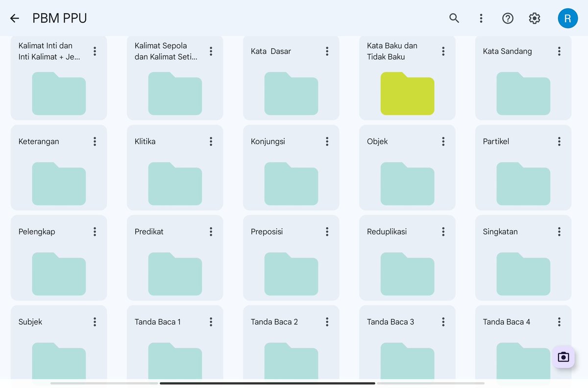Screen dimensions: 588x388
Task: Open more options for Singkatan folder
Action: tap(559, 232)
